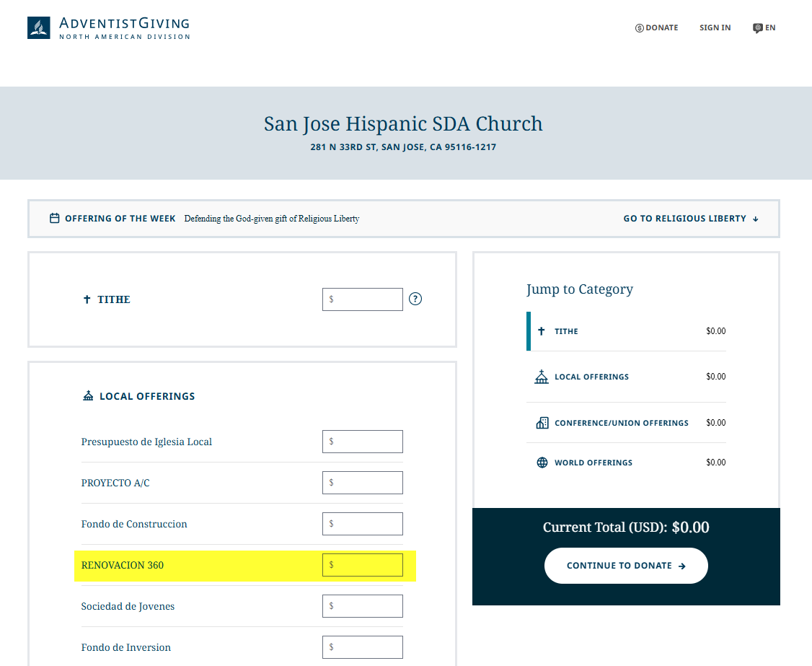
Task: Jump to GO TO RELIGIOUS LIBERTY
Action: [691, 219]
